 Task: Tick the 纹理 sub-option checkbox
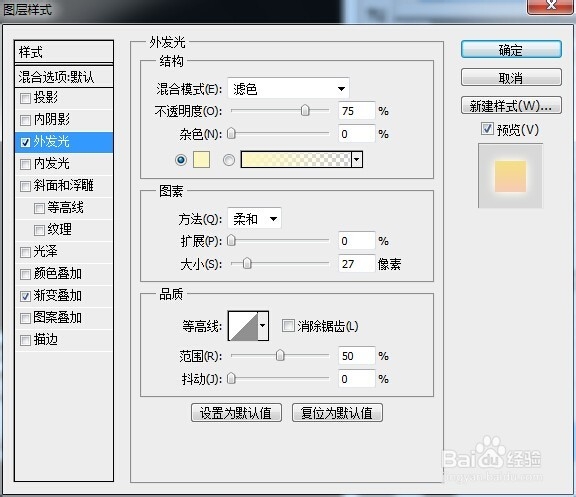point(39,230)
